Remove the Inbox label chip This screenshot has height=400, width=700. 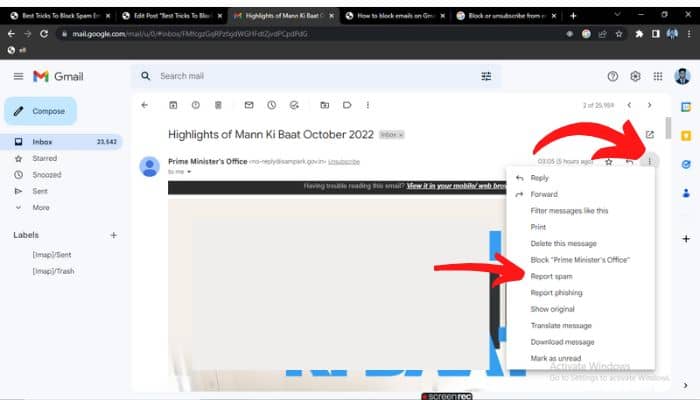click(x=401, y=135)
